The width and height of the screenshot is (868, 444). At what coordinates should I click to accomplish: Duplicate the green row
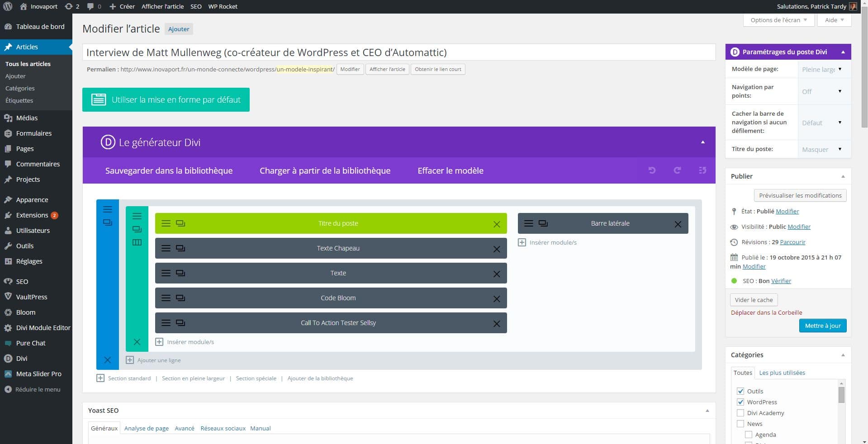point(137,229)
